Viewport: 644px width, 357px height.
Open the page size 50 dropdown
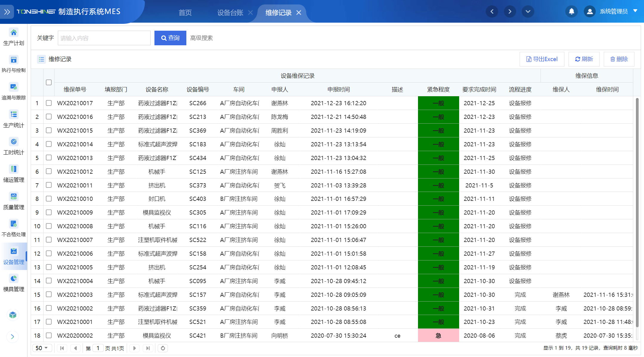coord(42,348)
